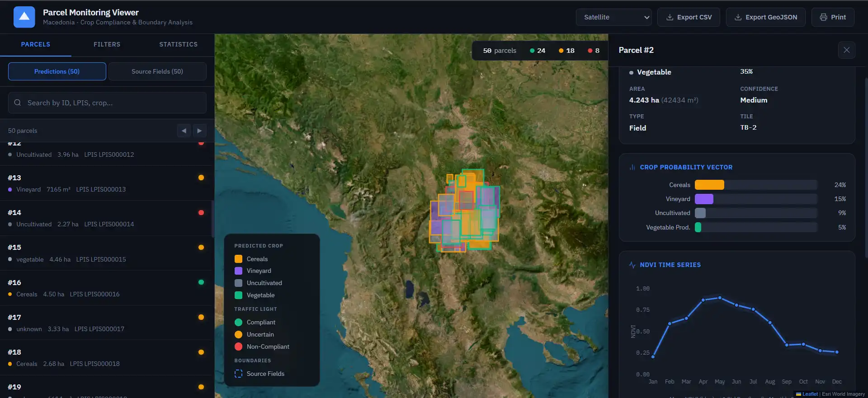Click the printer icon
Screen dimensions: 868x398
(x=823, y=17)
